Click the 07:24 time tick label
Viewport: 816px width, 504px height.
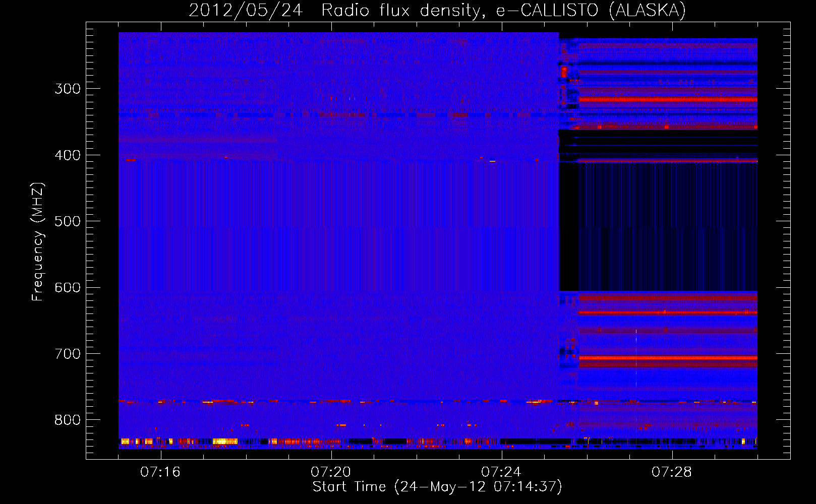501,472
